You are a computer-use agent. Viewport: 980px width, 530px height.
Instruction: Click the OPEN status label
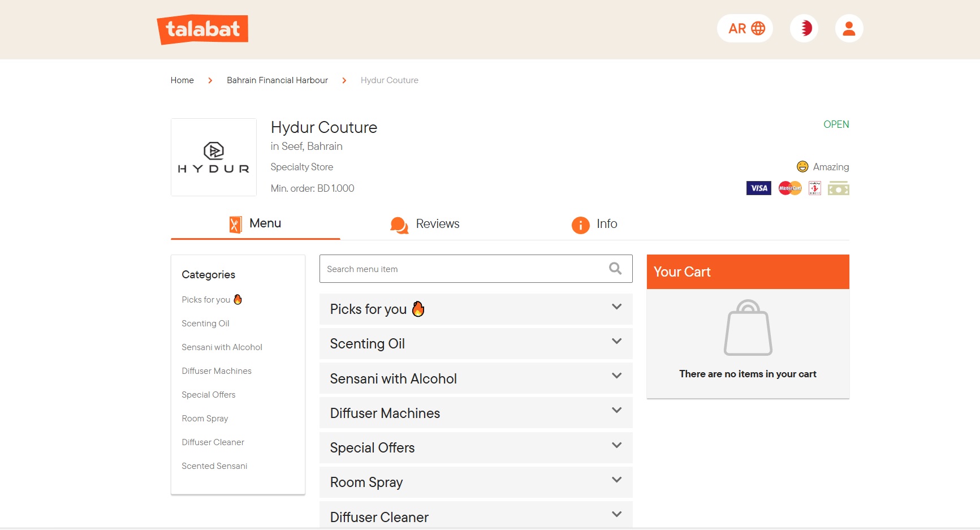point(836,124)
